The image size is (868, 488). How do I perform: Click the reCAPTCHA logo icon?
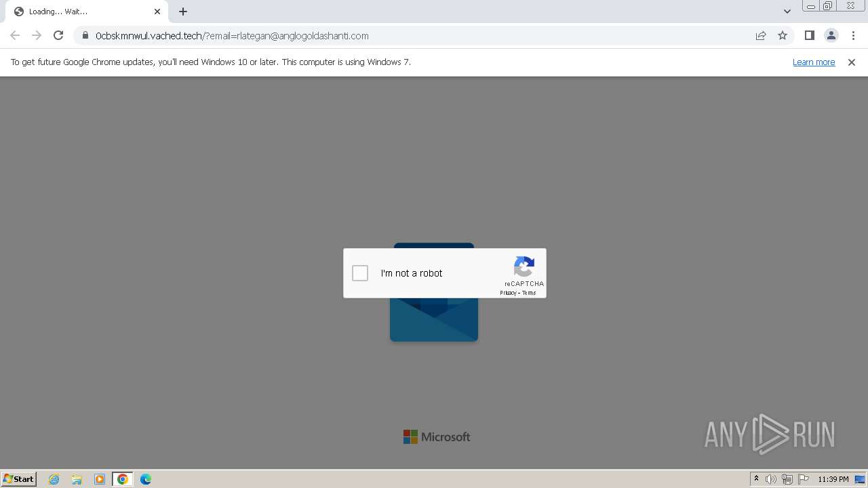pyautogui.click(x=524, y=267)
